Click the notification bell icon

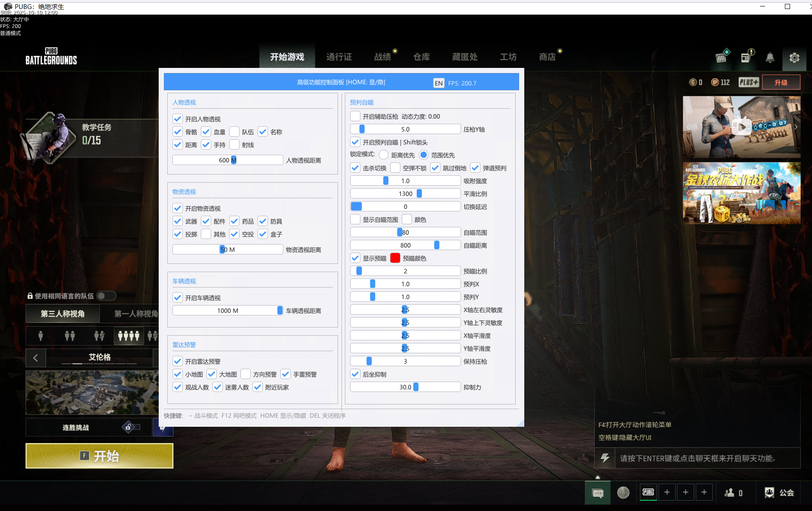point(770,58)
